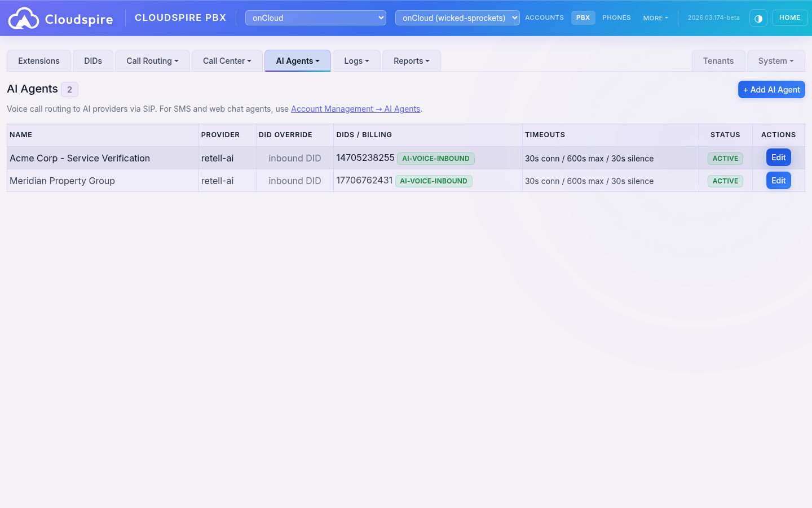This screenshot has width=812, height=508.
Task: Click the AI Agents count badge showing 2
Action: (69, 89)
